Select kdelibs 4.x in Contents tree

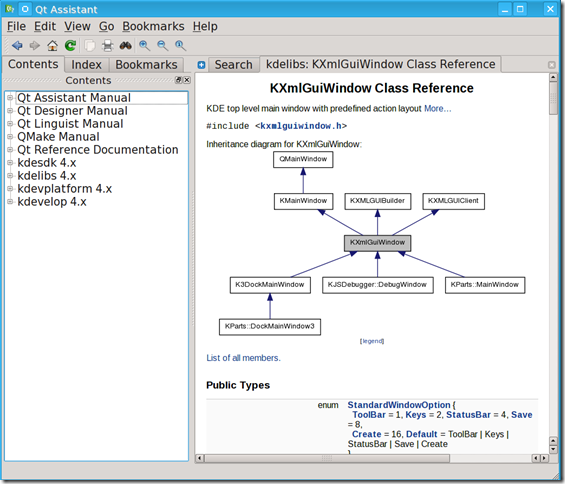(x=47, y=176)
